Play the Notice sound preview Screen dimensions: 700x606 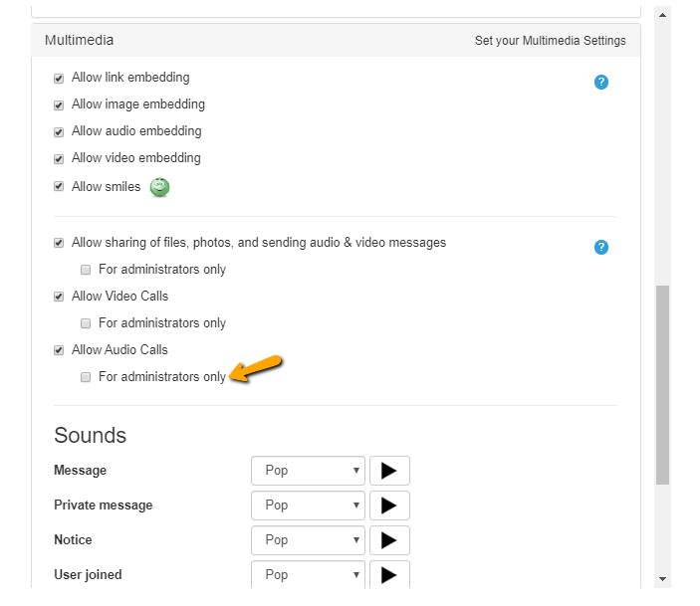click(x=389, y=540)
